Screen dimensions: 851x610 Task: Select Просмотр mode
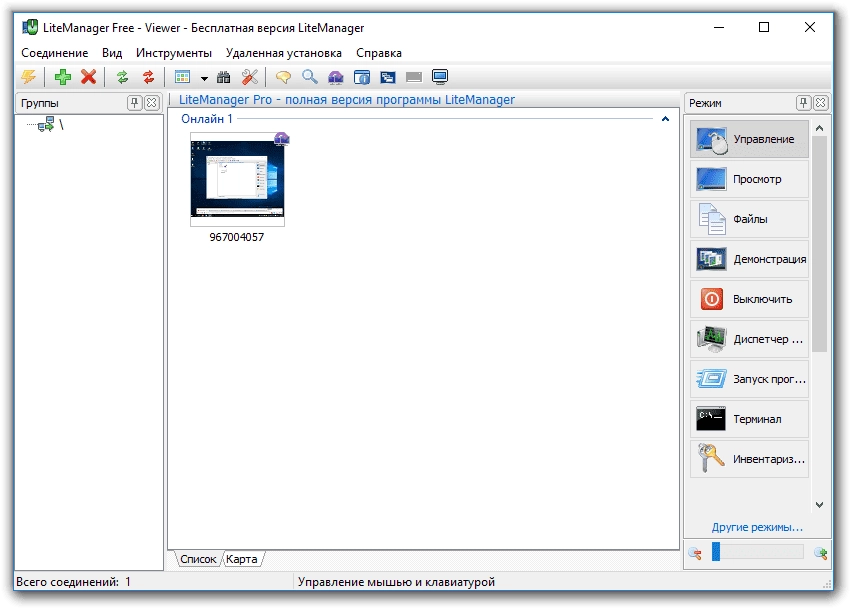pos(749,179)
